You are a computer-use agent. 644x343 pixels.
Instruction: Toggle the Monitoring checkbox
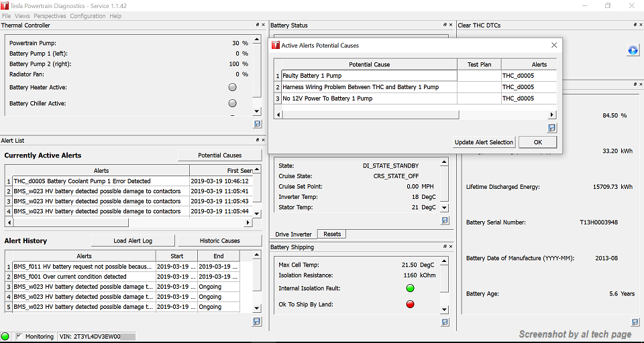pyautogui.click(x=19, y=336)
